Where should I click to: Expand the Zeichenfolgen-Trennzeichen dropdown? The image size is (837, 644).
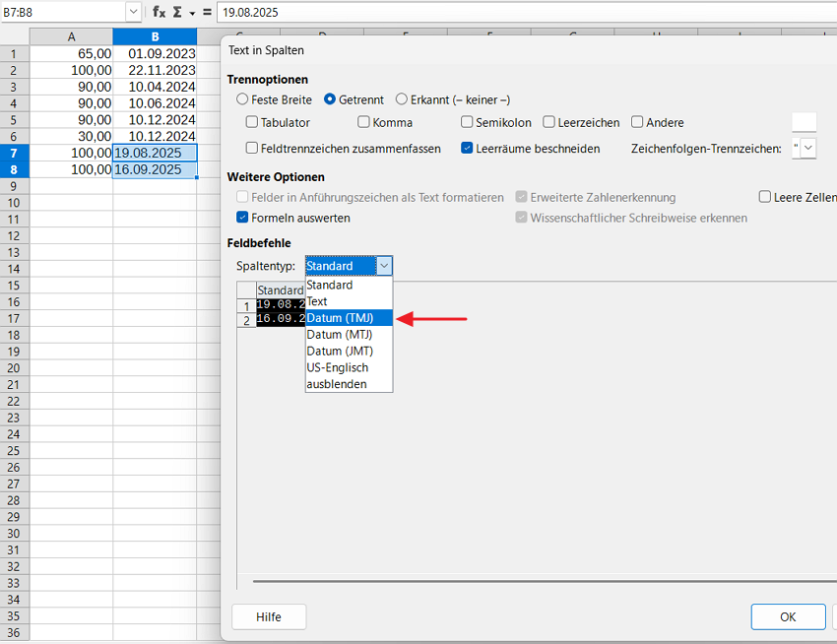coord(808,148)
